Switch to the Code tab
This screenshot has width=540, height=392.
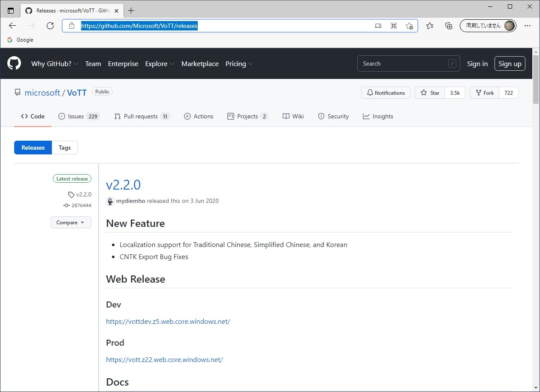33,116
